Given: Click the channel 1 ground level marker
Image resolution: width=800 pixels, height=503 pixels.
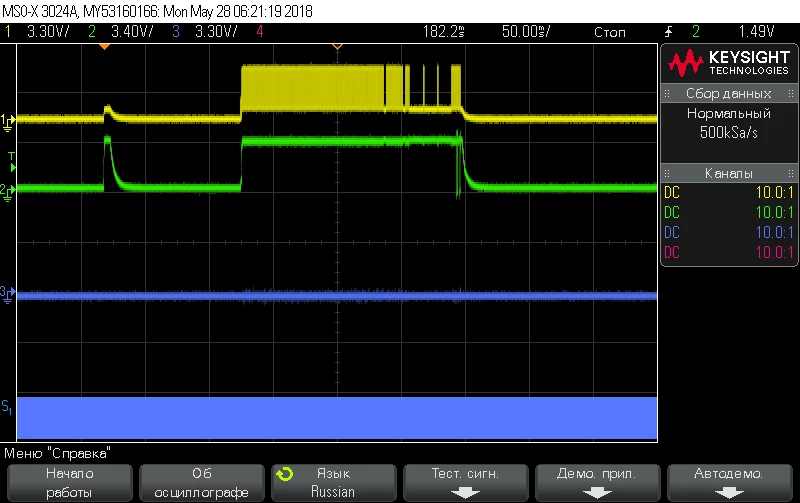Looking at the screenshot, I should click(x=8, y=123).
